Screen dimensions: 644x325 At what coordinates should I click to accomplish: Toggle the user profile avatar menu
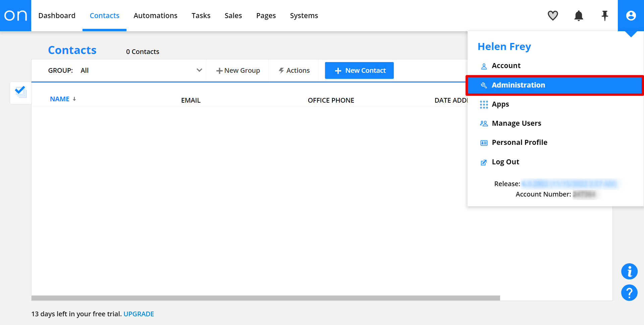[x=631, y=15]
